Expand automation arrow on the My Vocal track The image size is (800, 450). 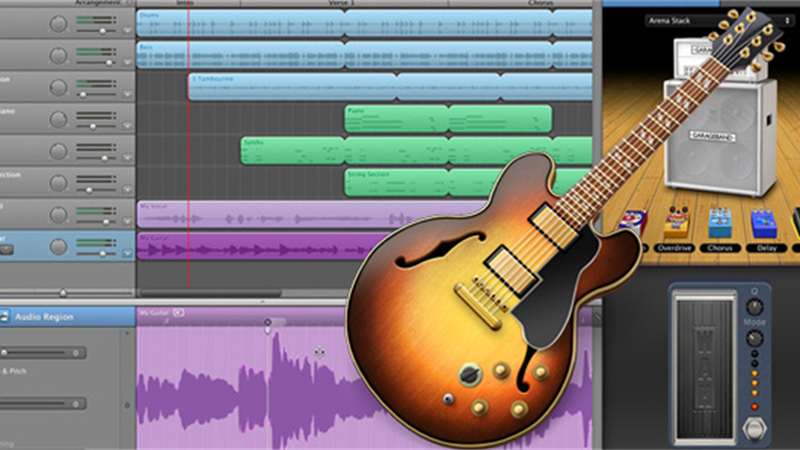(x=127, y=221)
